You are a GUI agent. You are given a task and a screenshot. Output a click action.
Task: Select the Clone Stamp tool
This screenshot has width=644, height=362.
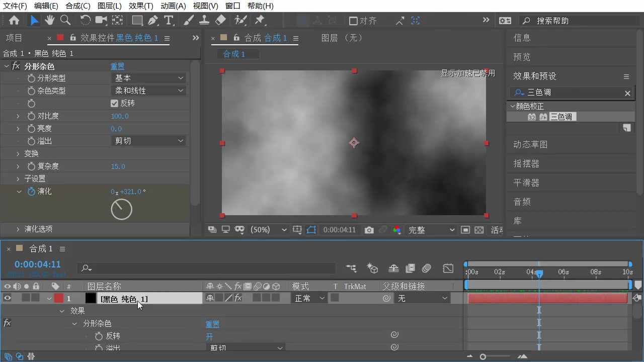(x=204, y=20)
